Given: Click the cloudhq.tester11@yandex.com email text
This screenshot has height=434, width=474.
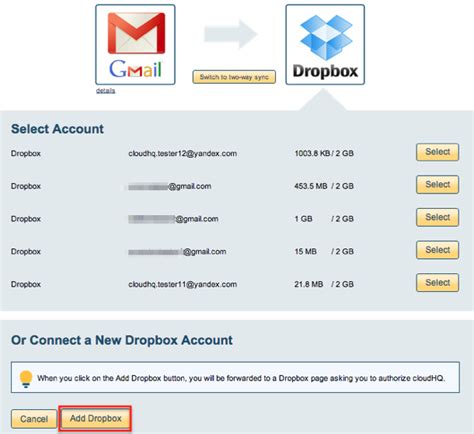Looking at the screenshot, I should (x=183, y=284).
